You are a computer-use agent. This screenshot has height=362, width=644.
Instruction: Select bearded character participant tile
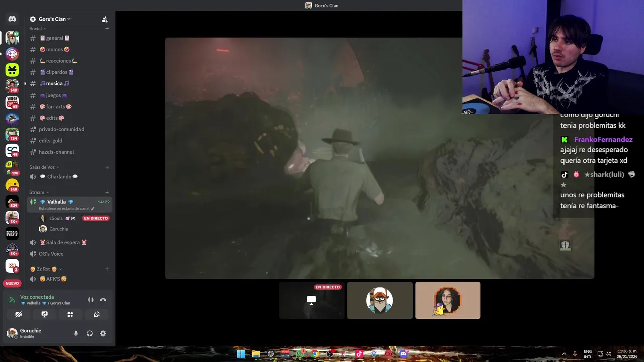380,300
